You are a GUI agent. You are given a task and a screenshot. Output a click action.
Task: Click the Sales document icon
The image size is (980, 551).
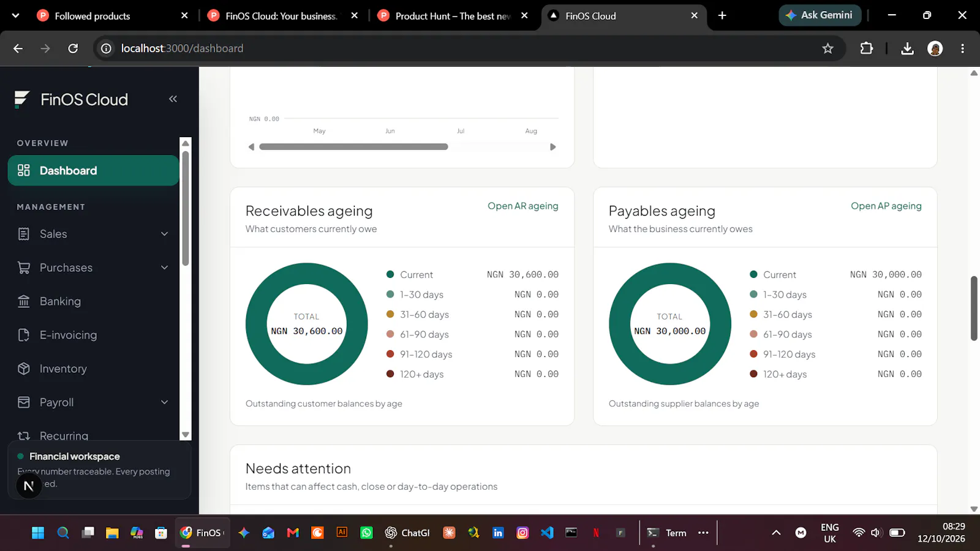pos(24,234)
